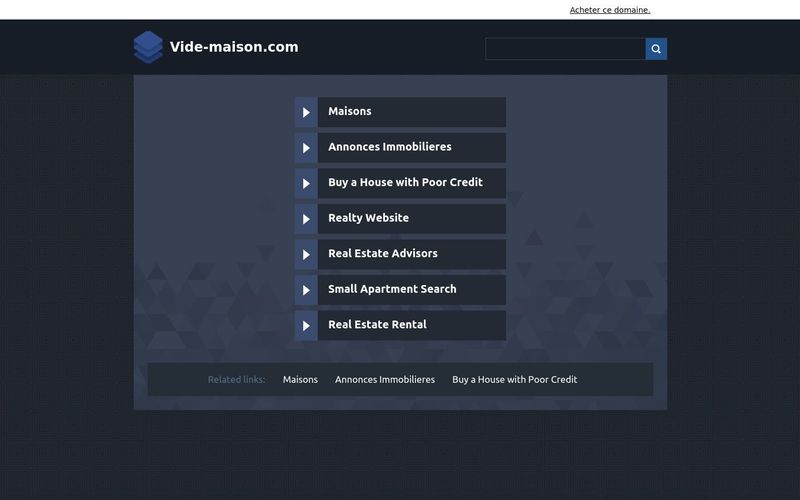Click the Vide-maison.com site title
800x500 pixels.
click(x=234, y=47)
